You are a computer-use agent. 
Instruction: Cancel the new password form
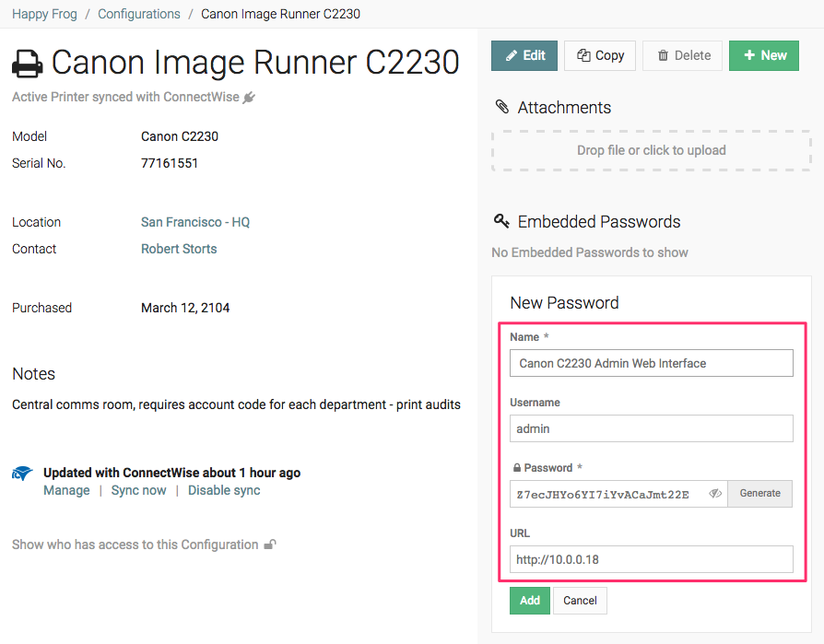pyautogui.click(x=580, y=601)
